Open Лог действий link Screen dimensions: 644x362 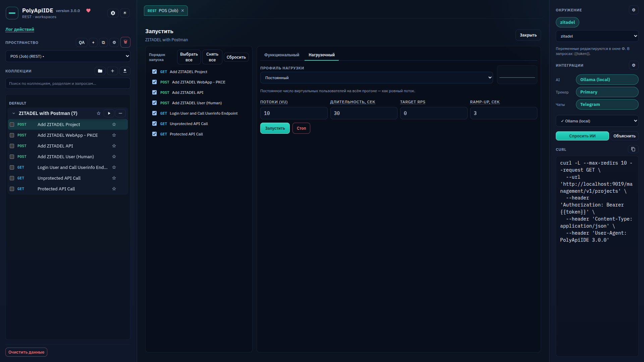point(19,29)
